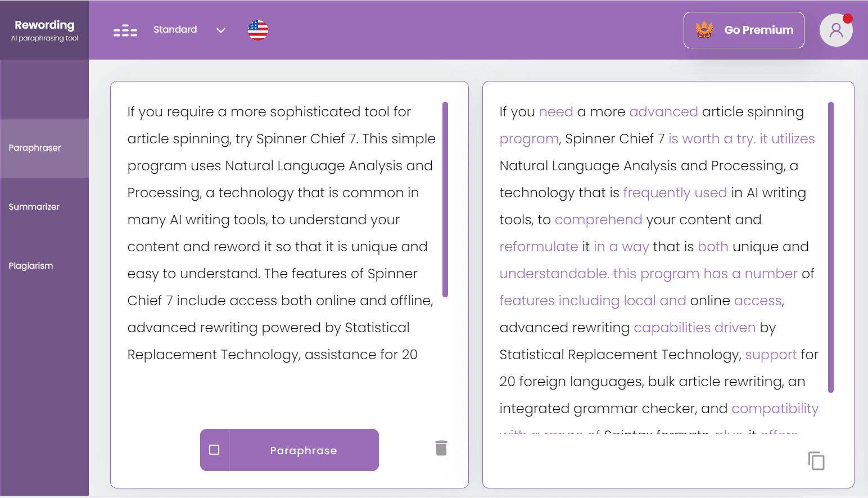This screenshot has width=868, height=498.
Task: Click highlighted word "advanced" in first output line
Action: pyautogui.click(x=663, y=112)
